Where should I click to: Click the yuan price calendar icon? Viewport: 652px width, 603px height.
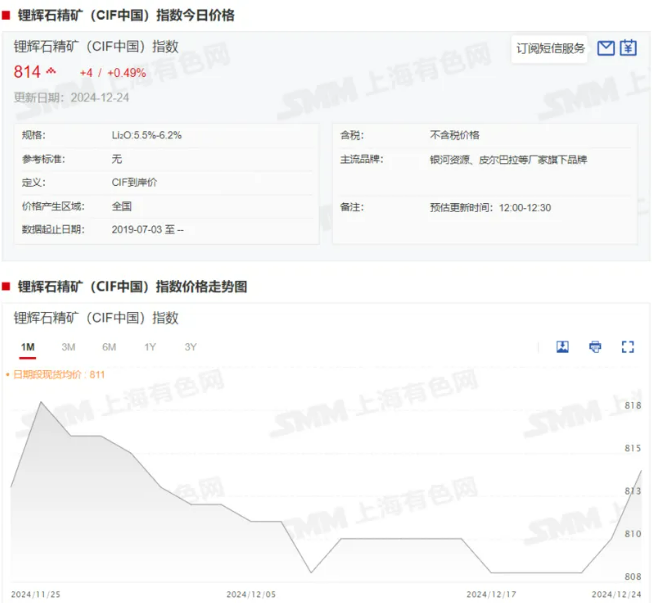click(x=628, y=48)
